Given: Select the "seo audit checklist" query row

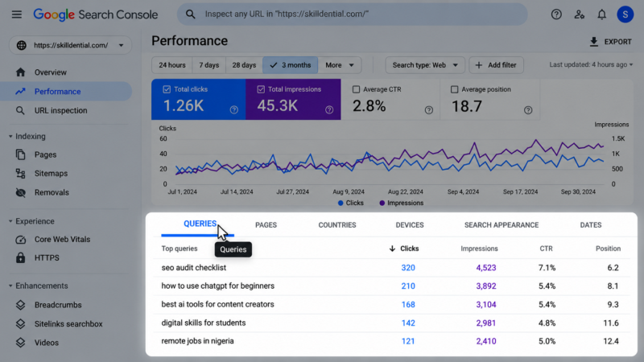Looking at the screenshot, I should (391, 268).
